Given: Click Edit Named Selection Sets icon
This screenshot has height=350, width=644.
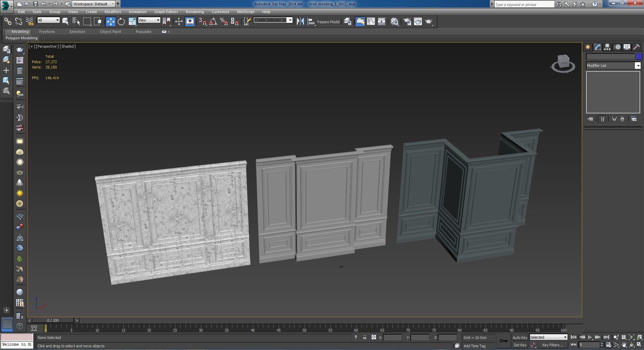Looking at the screenshot, I should [247, 21].
